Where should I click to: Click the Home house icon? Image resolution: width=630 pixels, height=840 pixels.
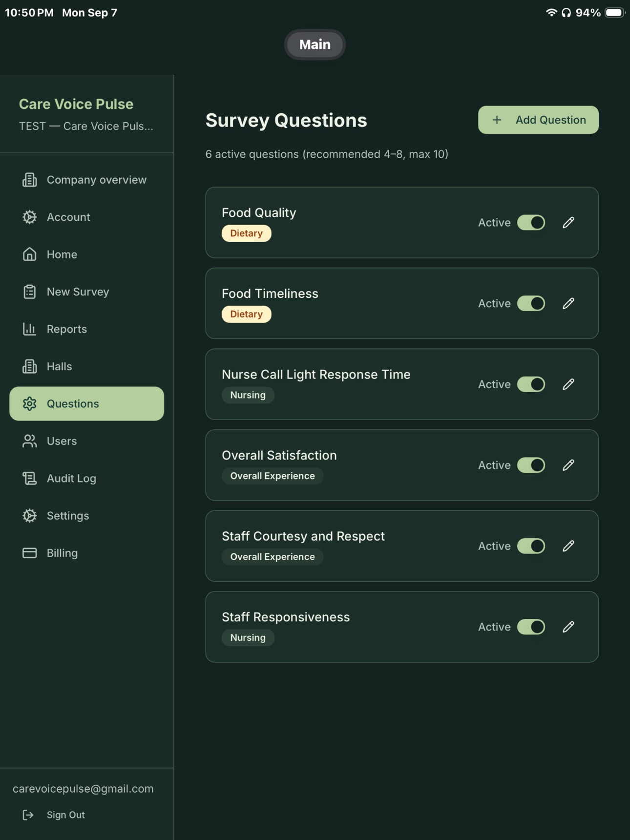(x=30, y=254)
